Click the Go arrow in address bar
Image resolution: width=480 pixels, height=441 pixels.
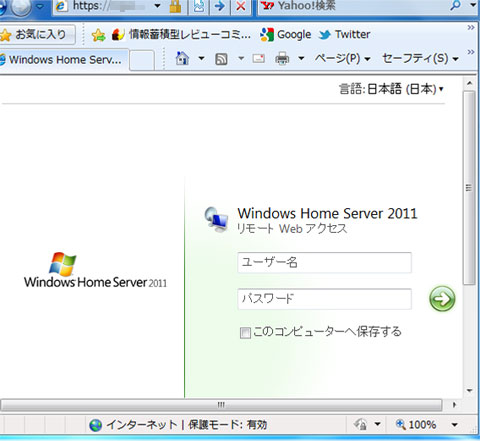coord(220,6)
